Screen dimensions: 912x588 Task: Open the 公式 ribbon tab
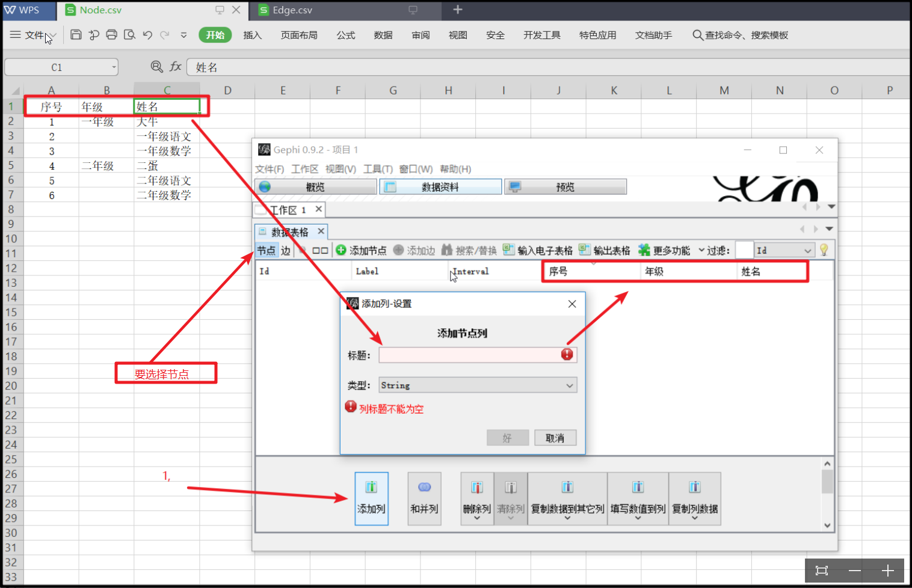coord(346,35)
